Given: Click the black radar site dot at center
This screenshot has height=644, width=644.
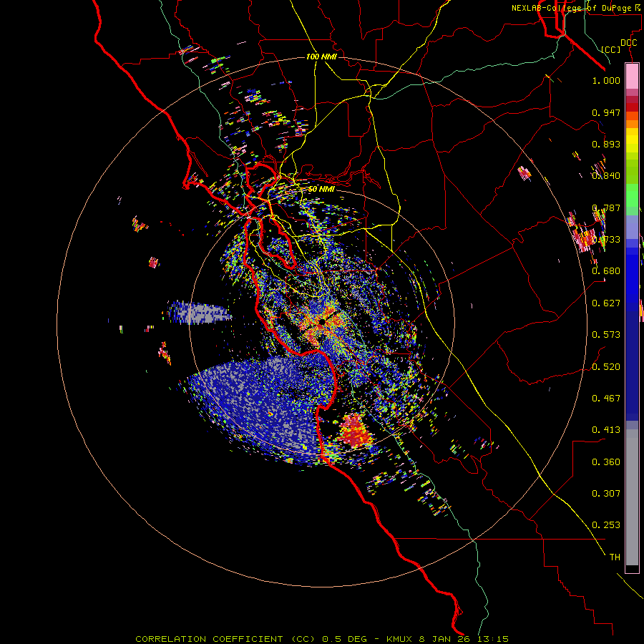Looking at the screenshot, I should (x=322, y=322).
